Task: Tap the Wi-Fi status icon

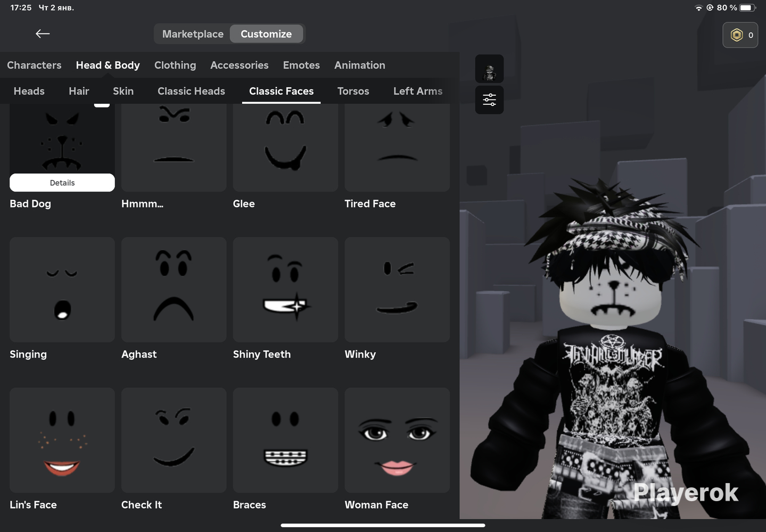Action: click(x=698, y=8)
